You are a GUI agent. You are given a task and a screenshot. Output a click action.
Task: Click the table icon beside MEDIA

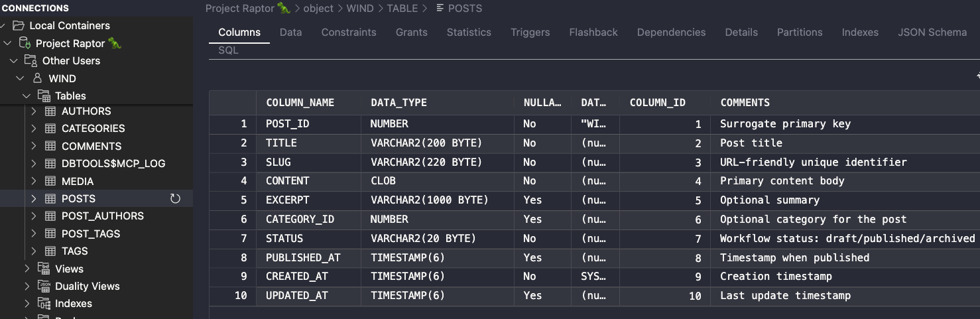[x=50, y=181]
